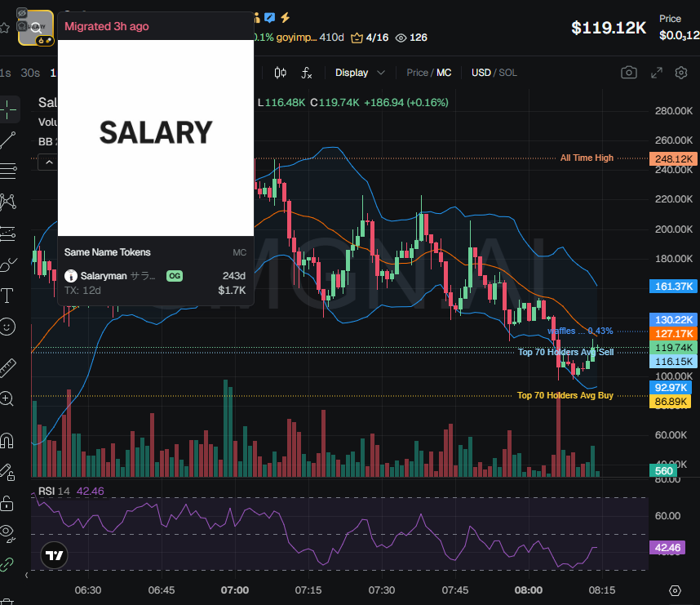Click the All Time High 248.12K label
The width and height of the screenshot is (700, 605).
tap(587, 158)
